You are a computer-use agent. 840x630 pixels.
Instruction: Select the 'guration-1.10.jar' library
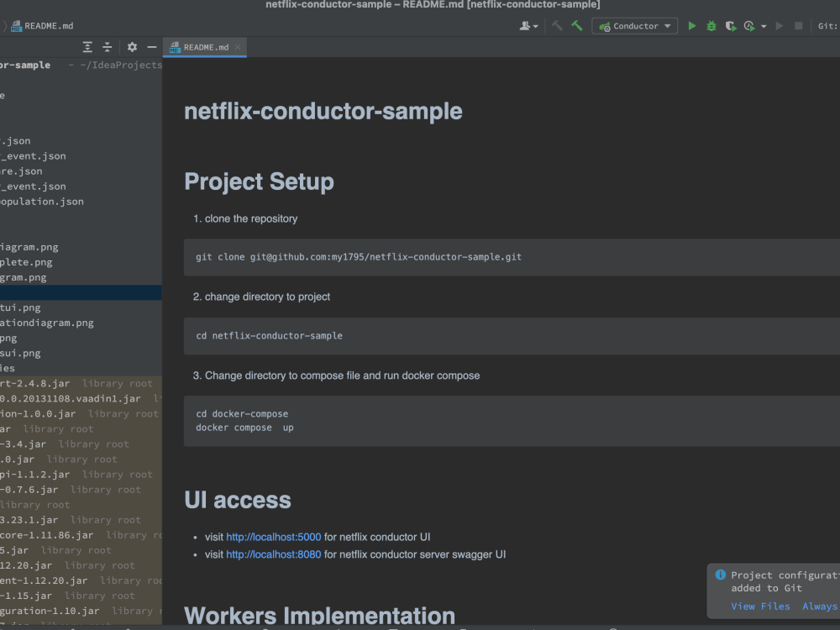81,612
